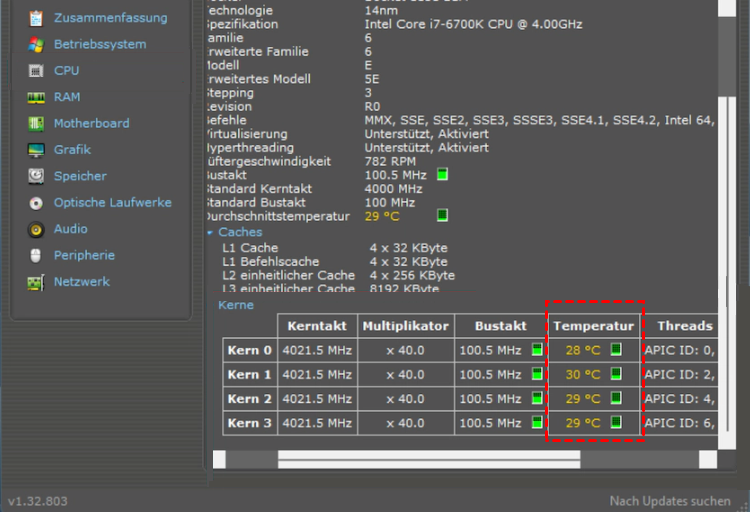Select the Kern 0 row label
Screen dimensions: 750x512
pos(250,350)
